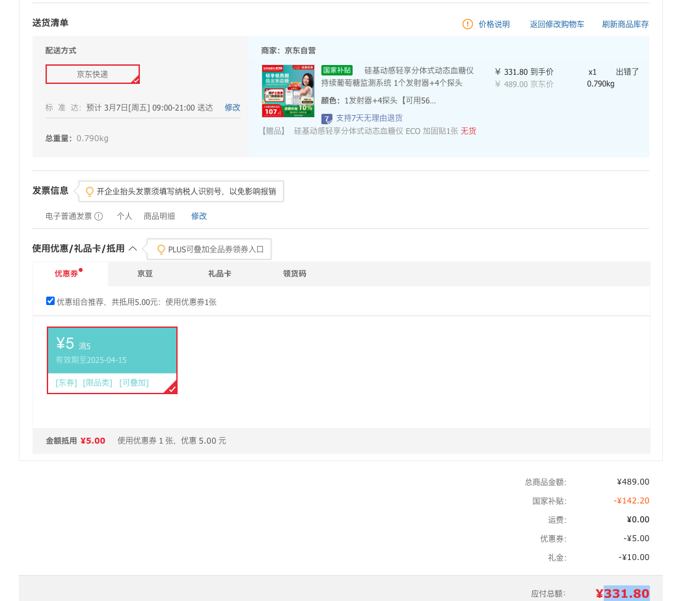The width and height of the screenshot is (700, 601).
Task: Open the 硅基动感轻享 product title
Action: 397,76
